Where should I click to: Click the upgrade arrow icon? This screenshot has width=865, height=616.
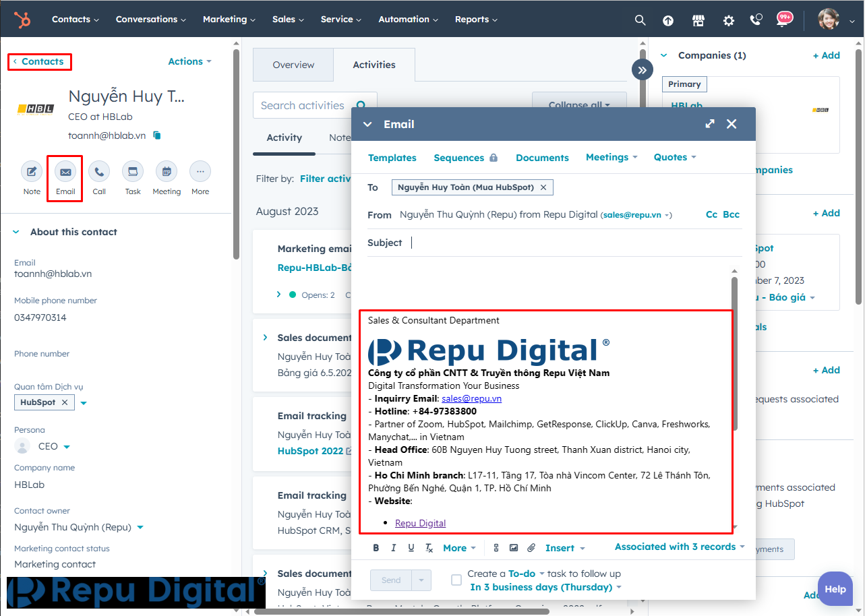[668, 20]
